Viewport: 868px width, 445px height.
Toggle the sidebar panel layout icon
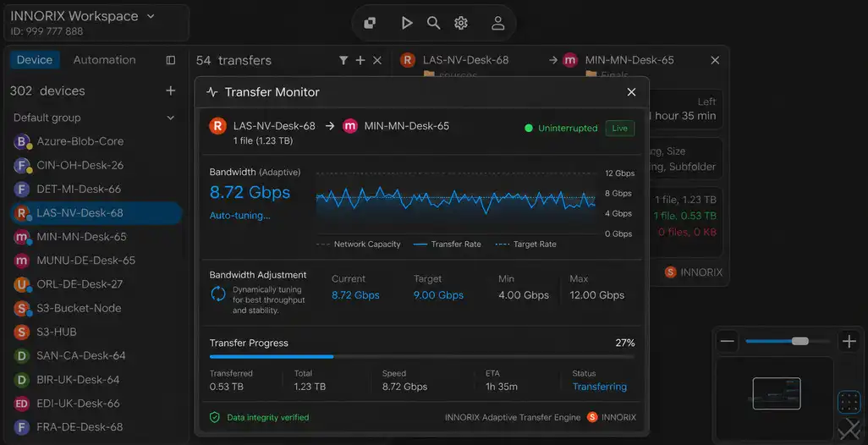[171, 60]
